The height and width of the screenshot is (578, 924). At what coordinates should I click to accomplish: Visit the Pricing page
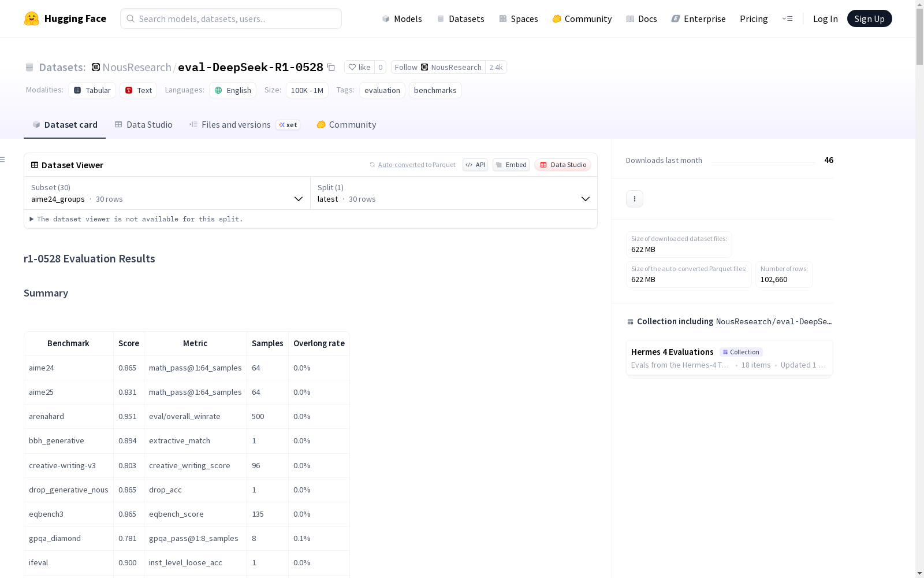(x=754, y=18)
